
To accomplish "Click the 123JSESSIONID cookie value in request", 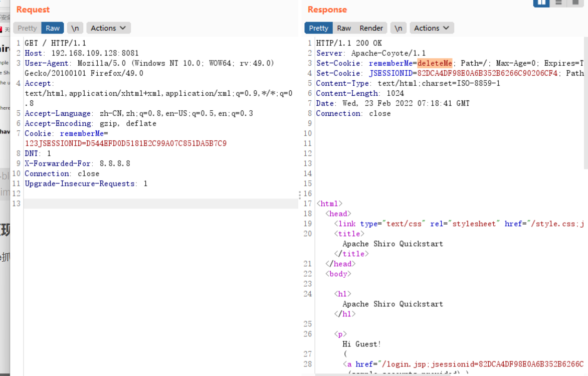I will click(126, 143).
